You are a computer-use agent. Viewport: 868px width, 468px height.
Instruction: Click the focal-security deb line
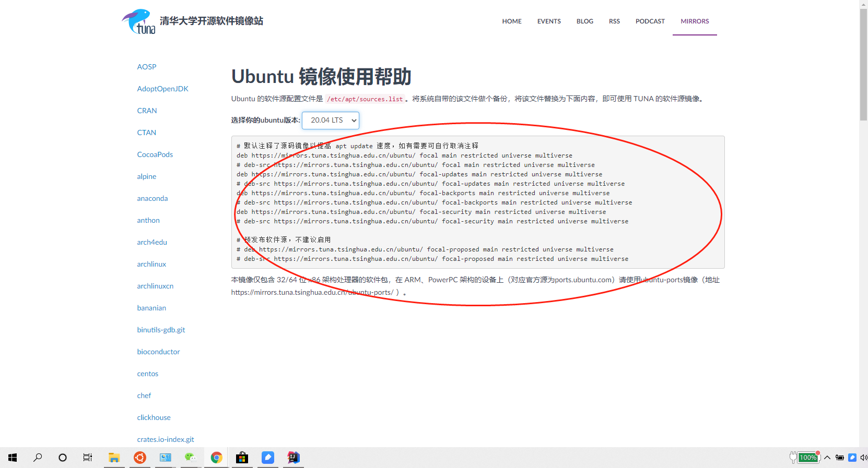tap(421, 212)
